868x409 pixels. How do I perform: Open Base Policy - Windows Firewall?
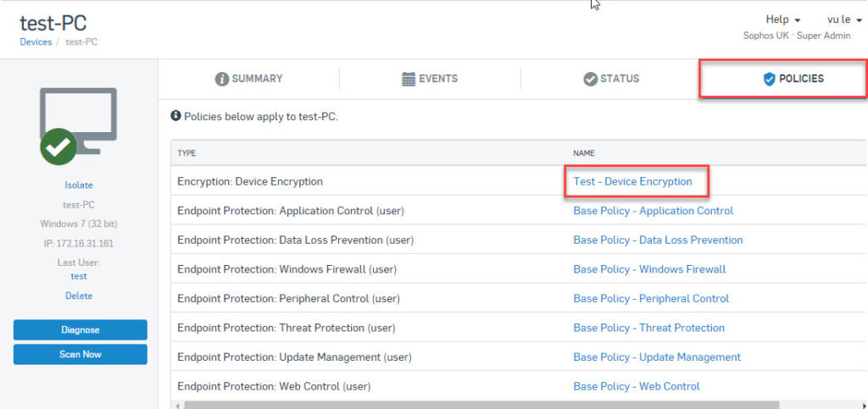click(x=649, y=269)
